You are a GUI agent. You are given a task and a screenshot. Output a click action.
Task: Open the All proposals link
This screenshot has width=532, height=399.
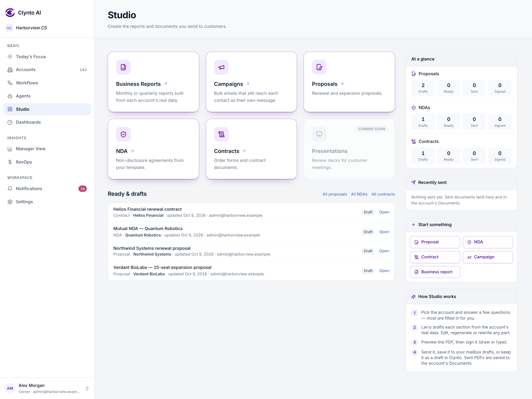(x=335, y=194)
